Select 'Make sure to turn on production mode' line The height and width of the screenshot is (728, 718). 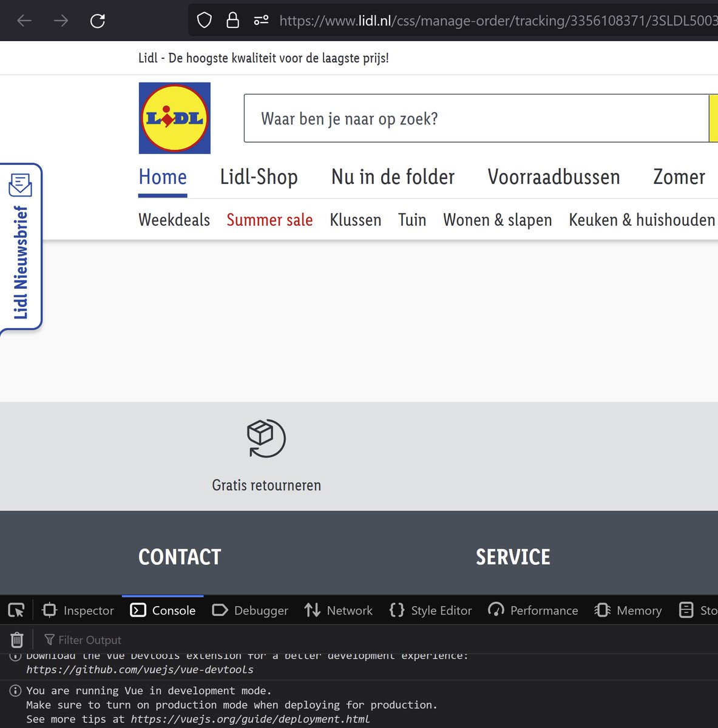232,705
